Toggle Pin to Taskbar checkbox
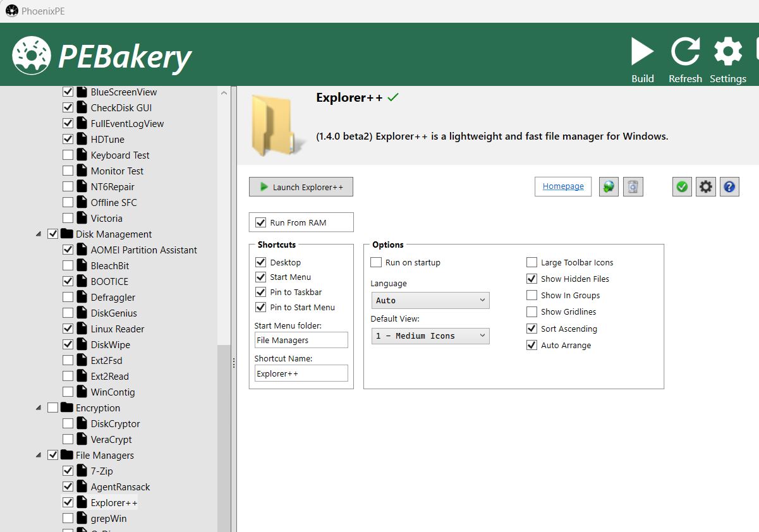This screenshot has height=532, width=759. (x=260, y=292)
